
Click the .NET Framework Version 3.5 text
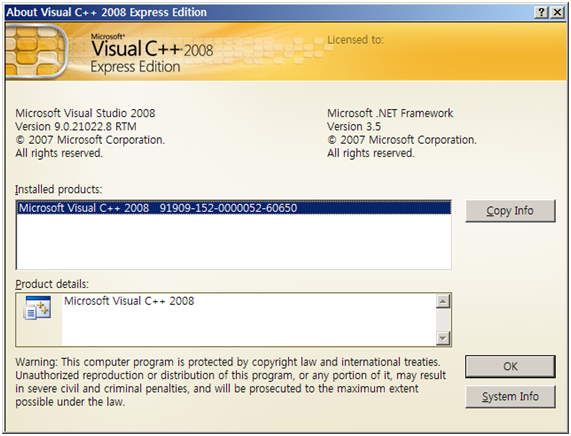point(354,126)
